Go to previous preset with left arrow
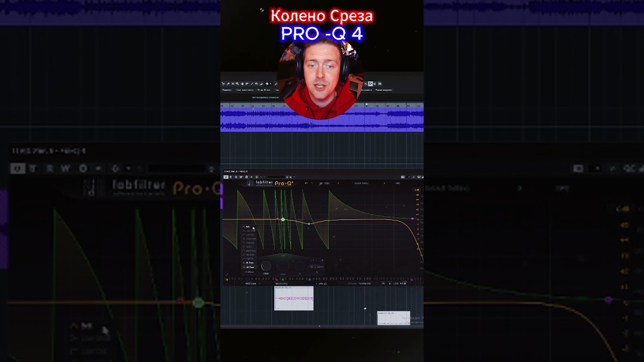The width and height of the screenshot is (644, 362). [338, 183]
